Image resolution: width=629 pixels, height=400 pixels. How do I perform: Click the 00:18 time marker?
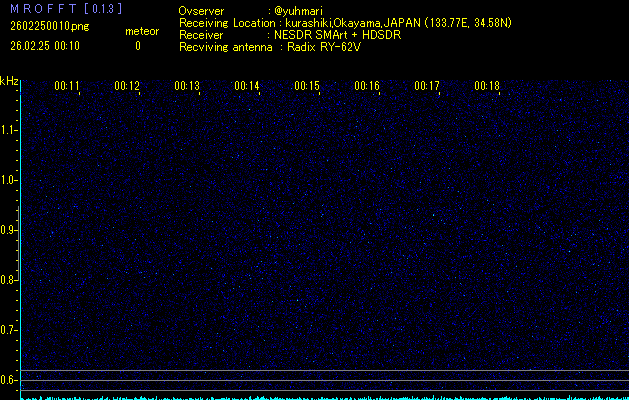pyautogui.click(x=487, y=86)
